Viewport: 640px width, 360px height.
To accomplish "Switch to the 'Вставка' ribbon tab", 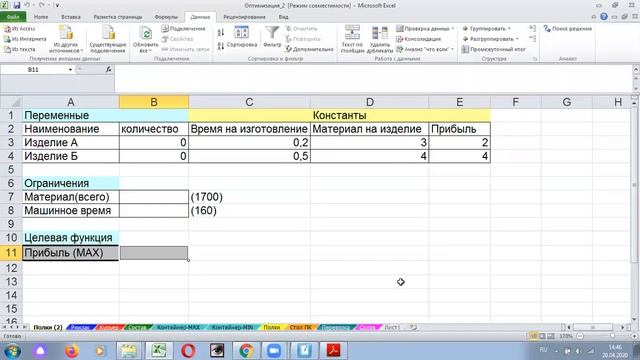I will [x=71, y=17].
